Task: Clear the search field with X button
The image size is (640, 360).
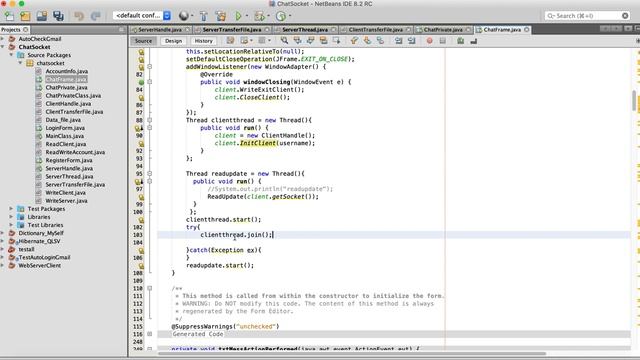Action: [x=625, y=16]
